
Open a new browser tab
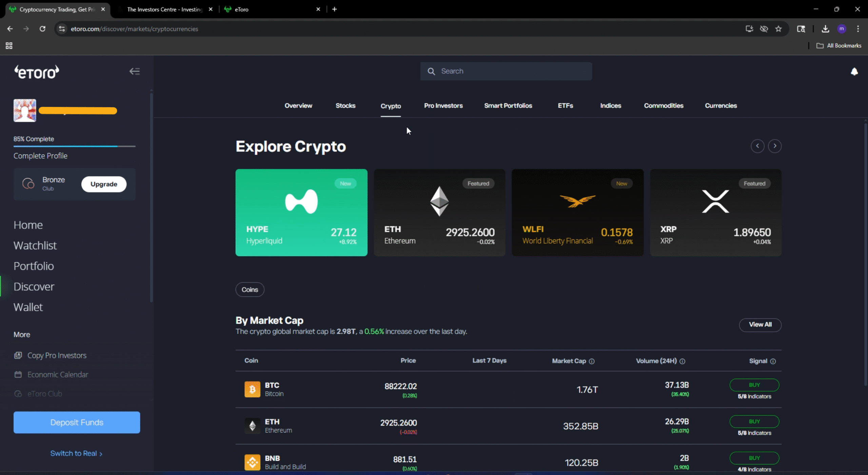[x=334, y=9]
